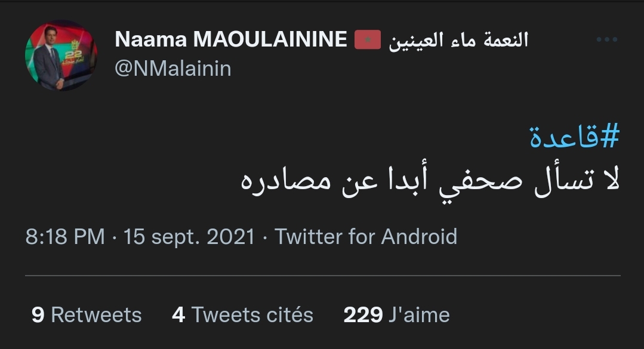Open the @NMalainin handle
Screen dimensions: 644x349
172,69
